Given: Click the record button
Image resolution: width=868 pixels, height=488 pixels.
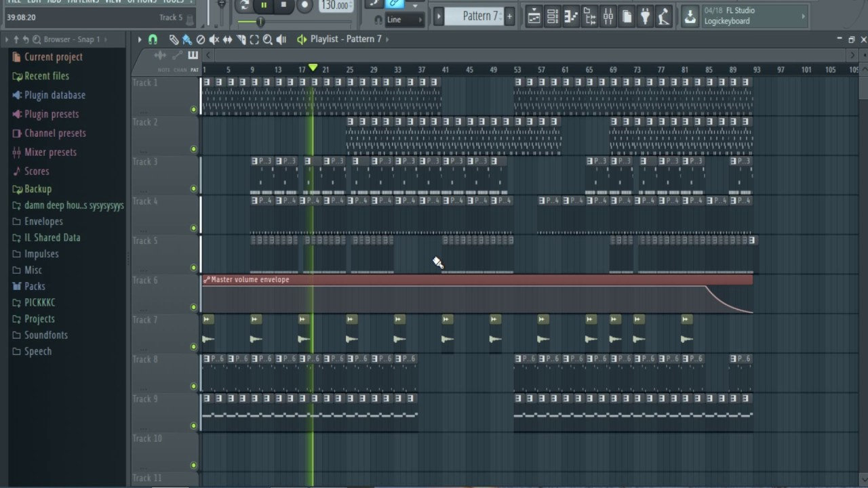Looking at the screenshot, I should click(x=304, y=5).
